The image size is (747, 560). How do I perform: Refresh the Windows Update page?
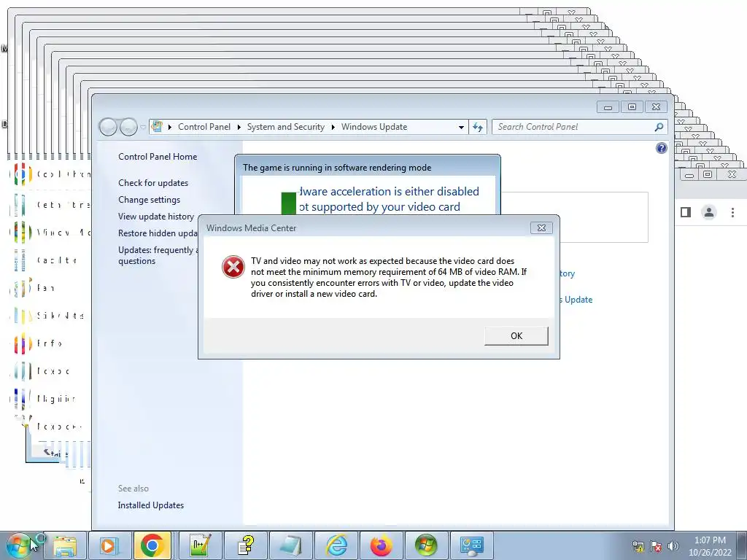coord(478,127)
